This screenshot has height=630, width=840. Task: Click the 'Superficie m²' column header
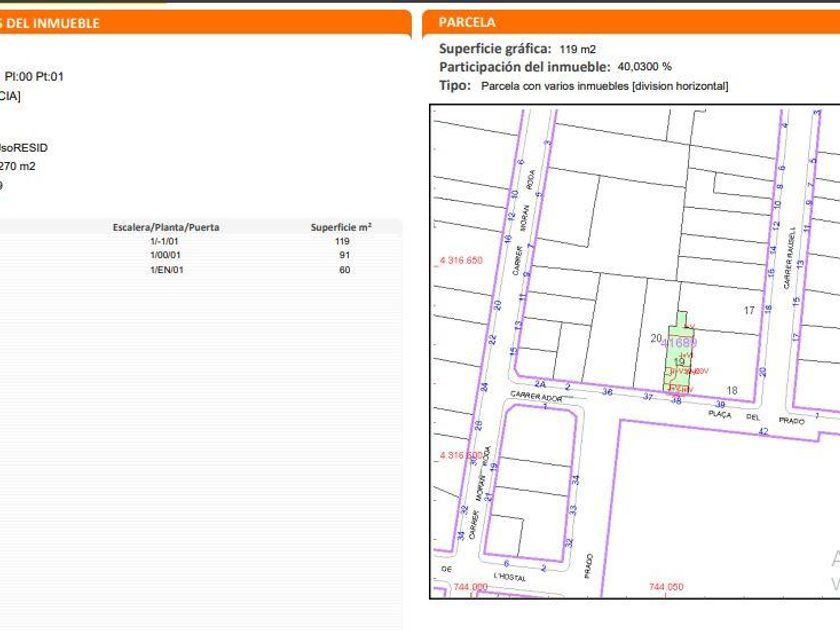pyautogui.click(x=341, y=227)
